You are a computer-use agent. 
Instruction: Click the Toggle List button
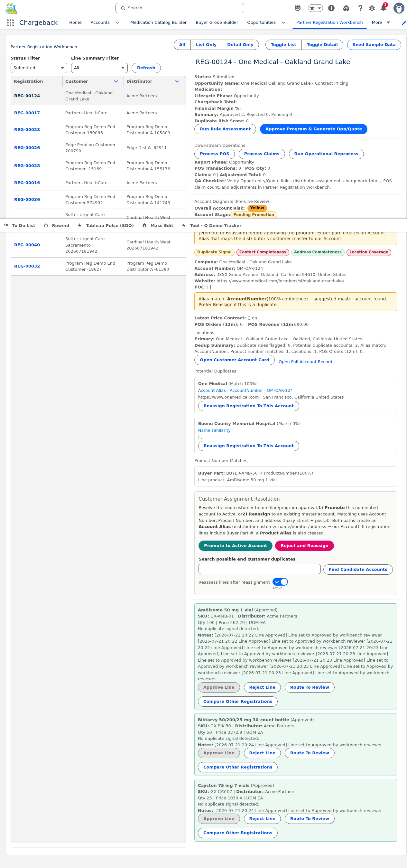[x=283, y=45]
